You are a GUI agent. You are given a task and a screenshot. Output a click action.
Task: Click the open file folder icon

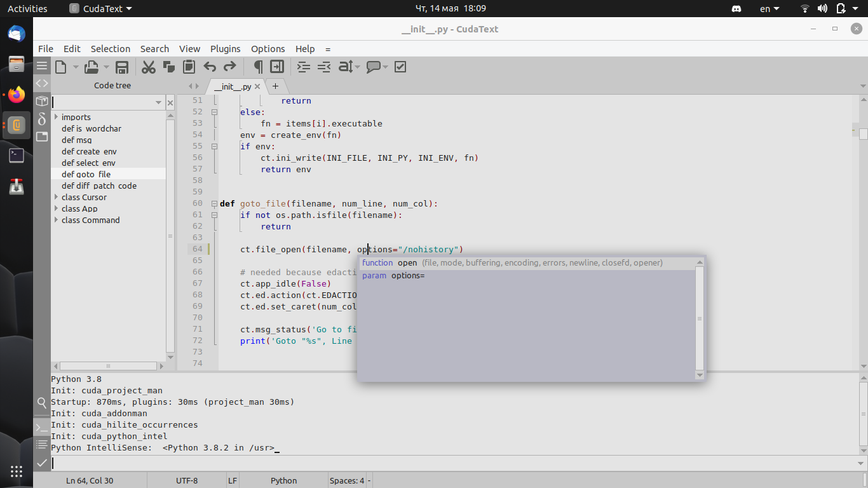coord(92,67)
